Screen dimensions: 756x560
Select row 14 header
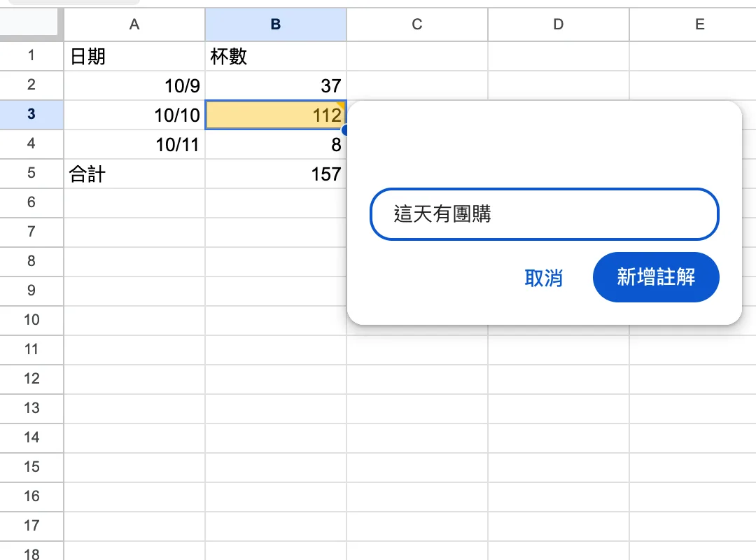click(x=31, y=438)
